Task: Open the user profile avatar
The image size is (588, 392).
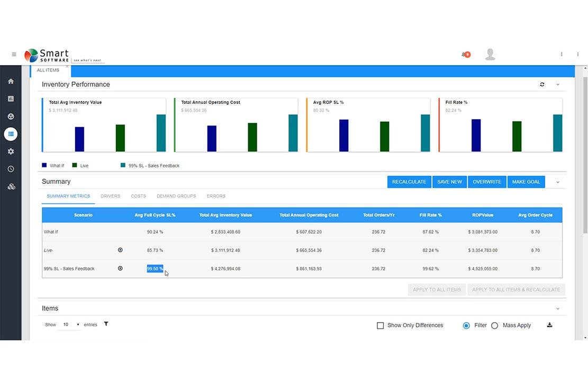Action: click(490, 55)
